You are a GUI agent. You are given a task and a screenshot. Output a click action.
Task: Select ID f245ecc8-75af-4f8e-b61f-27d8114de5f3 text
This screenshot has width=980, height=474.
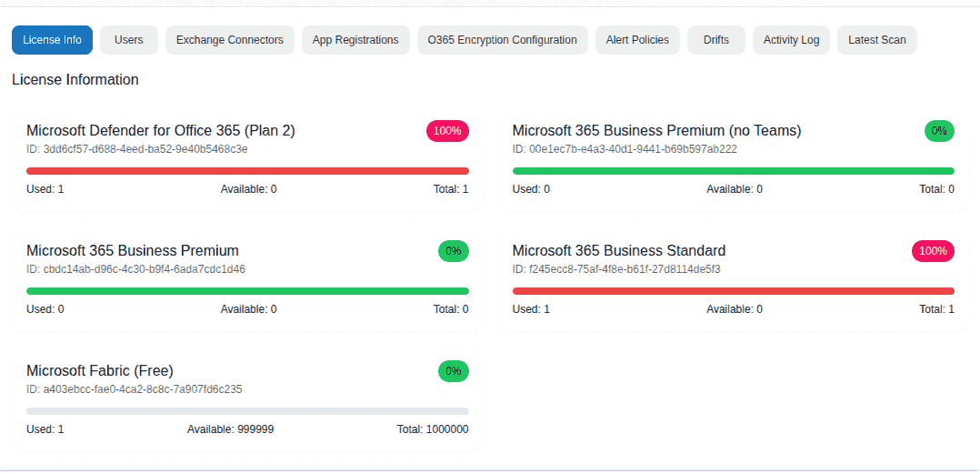[x=617, y=269]
